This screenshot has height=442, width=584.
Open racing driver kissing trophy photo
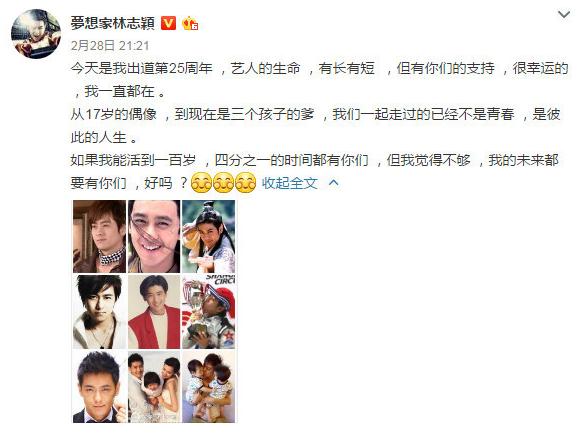(208, 312)
